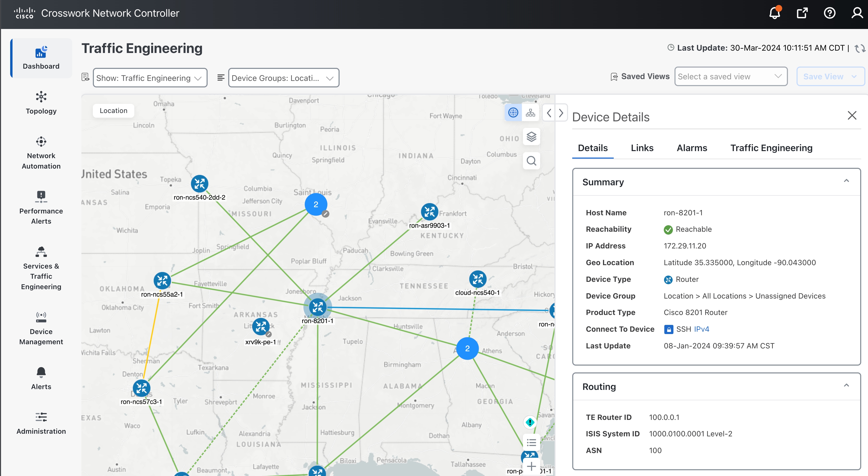Select the ron-ncs57c3-1 router node
This screenshot has height=476, width=868.
tap(142, 388)
